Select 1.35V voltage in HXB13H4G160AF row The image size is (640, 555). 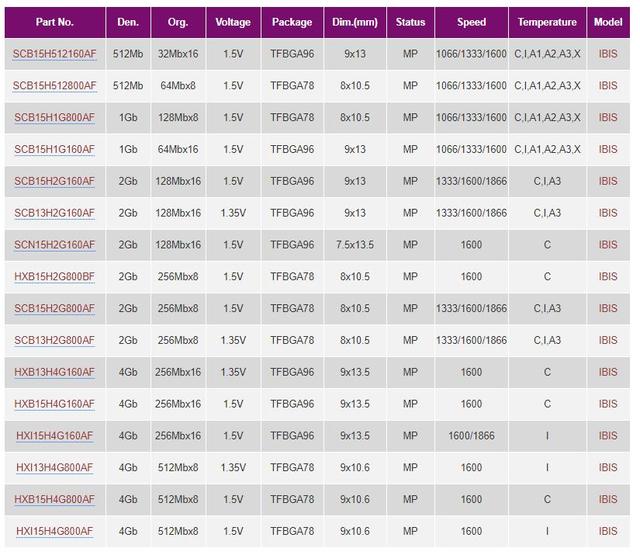[233, 372]
